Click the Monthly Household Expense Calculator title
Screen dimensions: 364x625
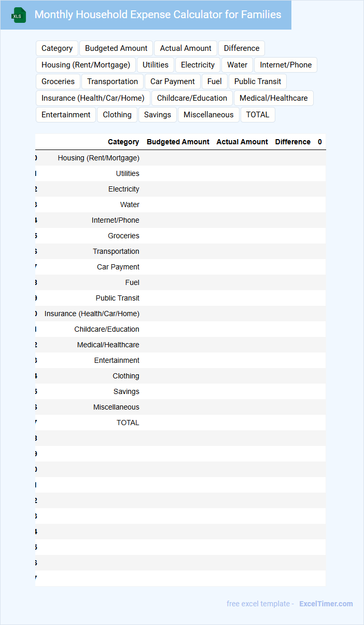pos(158,15)
